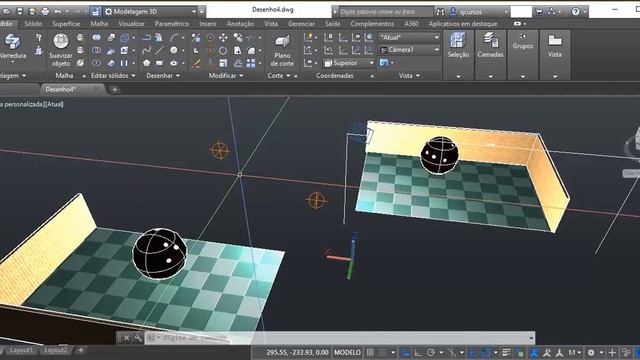Image resolution: width=640 pixels, height=360 pixels.
Task: Open the Superior UCS dropdown
Action: point(349,63)
